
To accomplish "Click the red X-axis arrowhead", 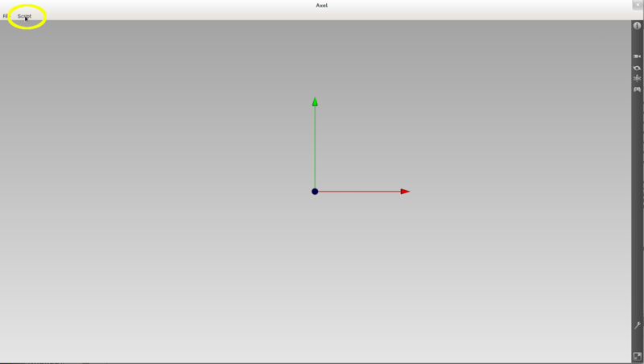I will click(x=405, y=192).
